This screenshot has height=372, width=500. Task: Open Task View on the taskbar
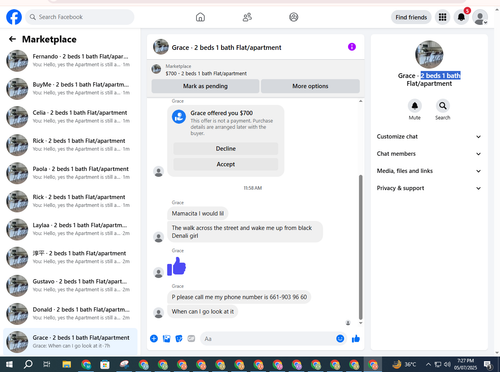pyautogui.click(x=47, y=364)
